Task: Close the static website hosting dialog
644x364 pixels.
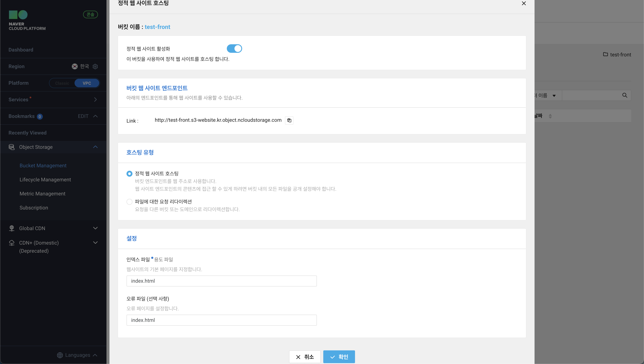Action: tap(524, 3)
